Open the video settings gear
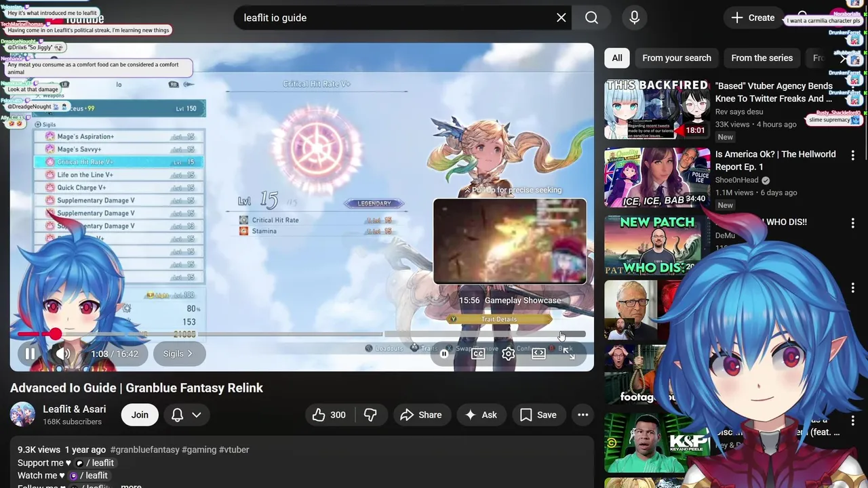Viewport: 868px width, 488px height. [x=508, y=354]
